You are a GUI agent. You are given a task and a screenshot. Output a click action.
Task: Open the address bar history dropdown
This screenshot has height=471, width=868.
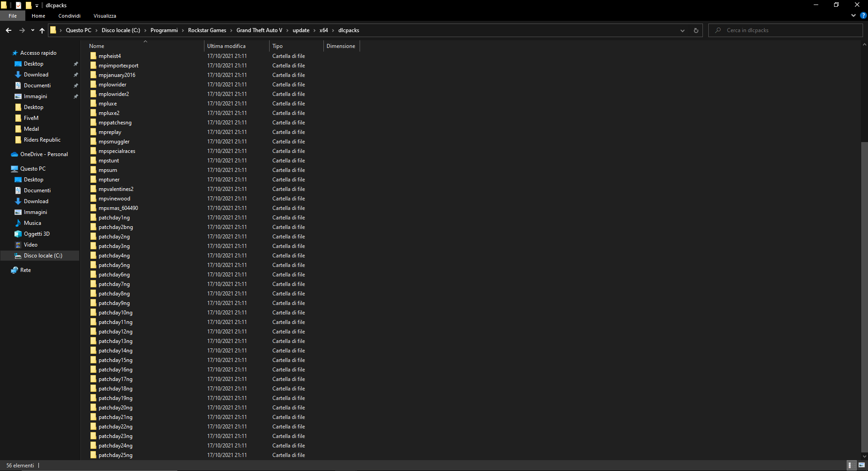(682, 30)
